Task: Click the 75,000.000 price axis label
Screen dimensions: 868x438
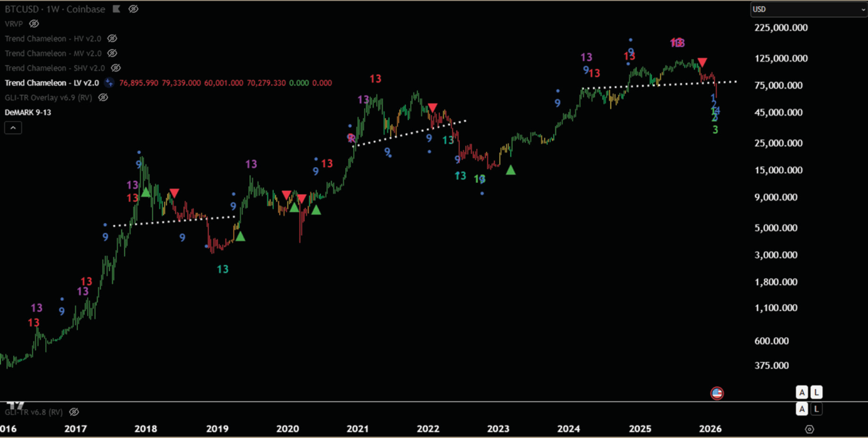Action: pyautogui.click(x=778, y=85)
